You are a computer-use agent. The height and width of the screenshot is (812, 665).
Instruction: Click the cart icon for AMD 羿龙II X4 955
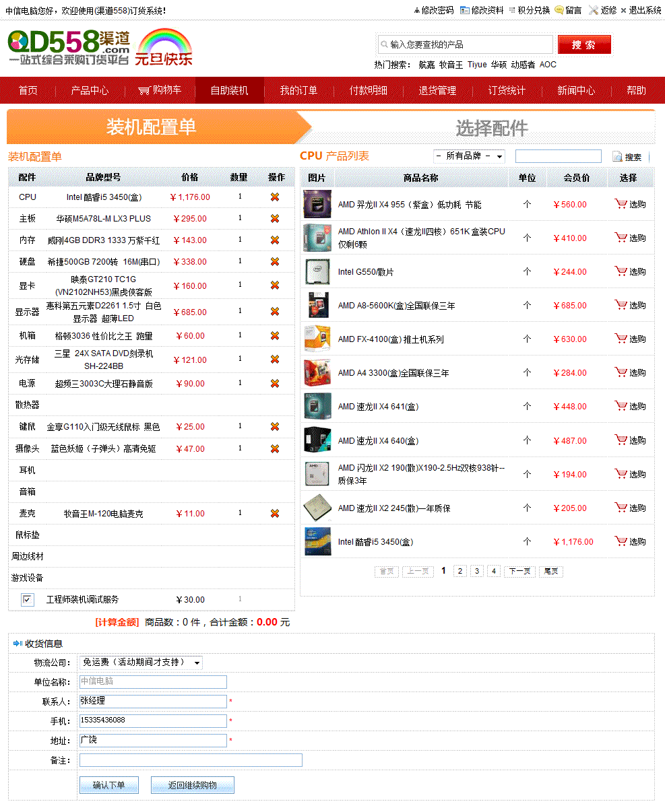(621, 204)
